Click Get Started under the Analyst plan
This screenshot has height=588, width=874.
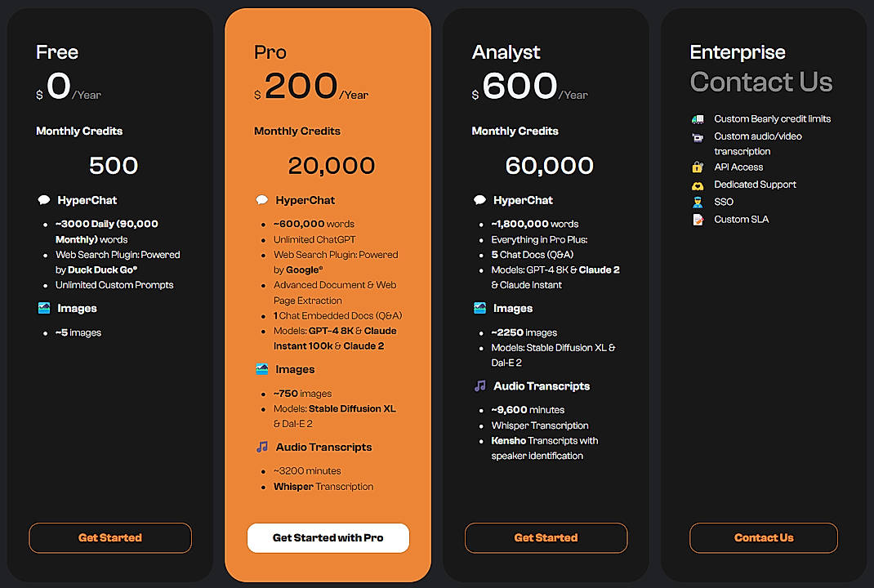[x=546, y=537]
